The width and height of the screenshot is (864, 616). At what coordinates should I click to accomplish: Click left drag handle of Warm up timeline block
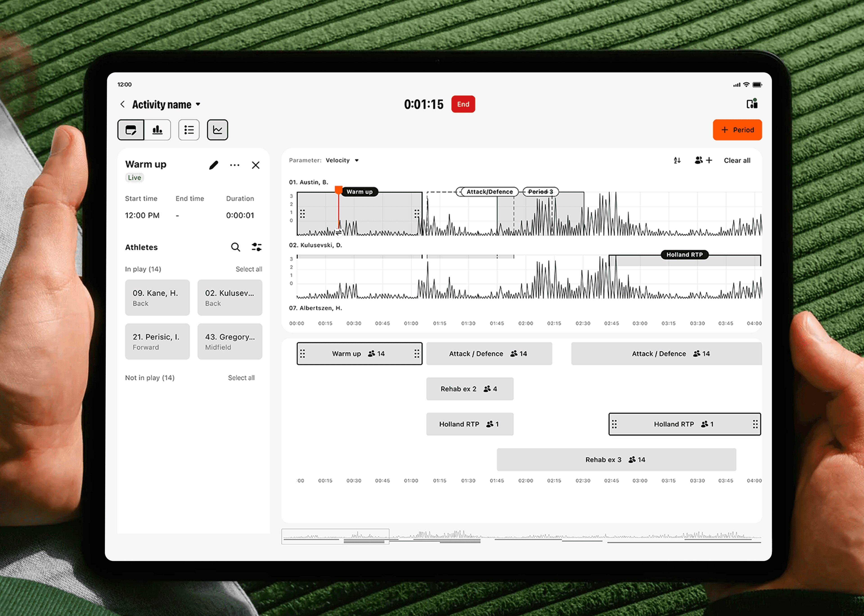(303, 354)
